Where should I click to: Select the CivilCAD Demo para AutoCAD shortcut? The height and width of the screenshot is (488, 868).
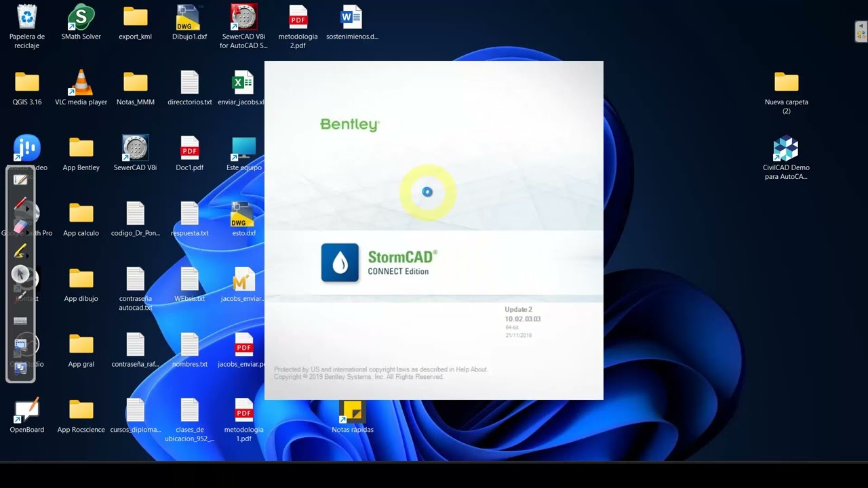pos(787,158)
